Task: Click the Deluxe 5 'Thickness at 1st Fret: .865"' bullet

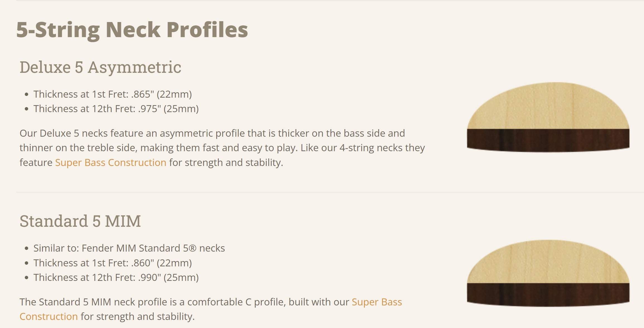Action: (113, 94)
